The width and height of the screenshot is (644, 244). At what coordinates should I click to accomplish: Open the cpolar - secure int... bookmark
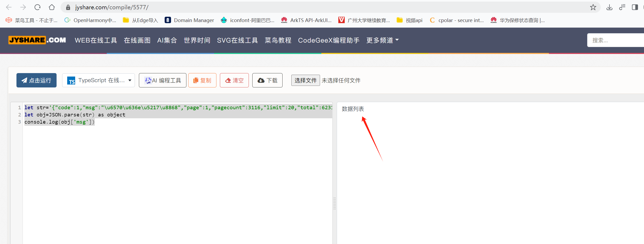point(457,20)
